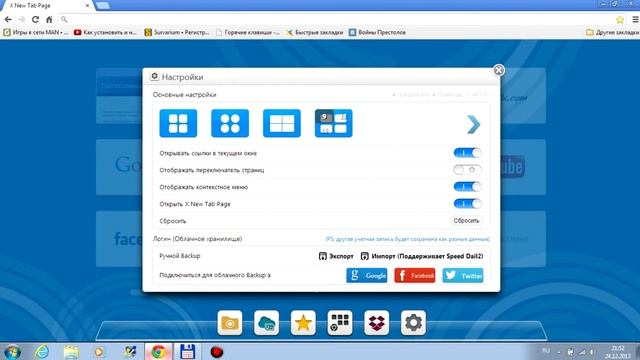Open the camera folder dock icon
Viewport: 640px width, 360px height.
[229, 323]
